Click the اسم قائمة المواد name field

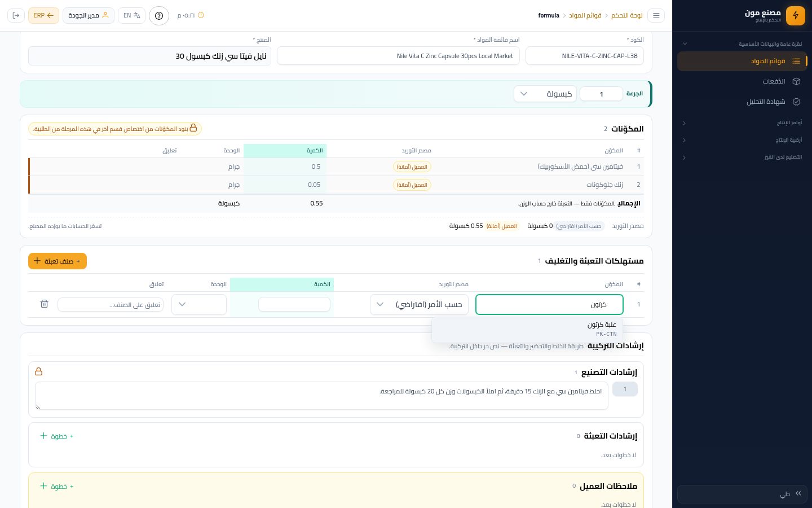coord(398,56)
